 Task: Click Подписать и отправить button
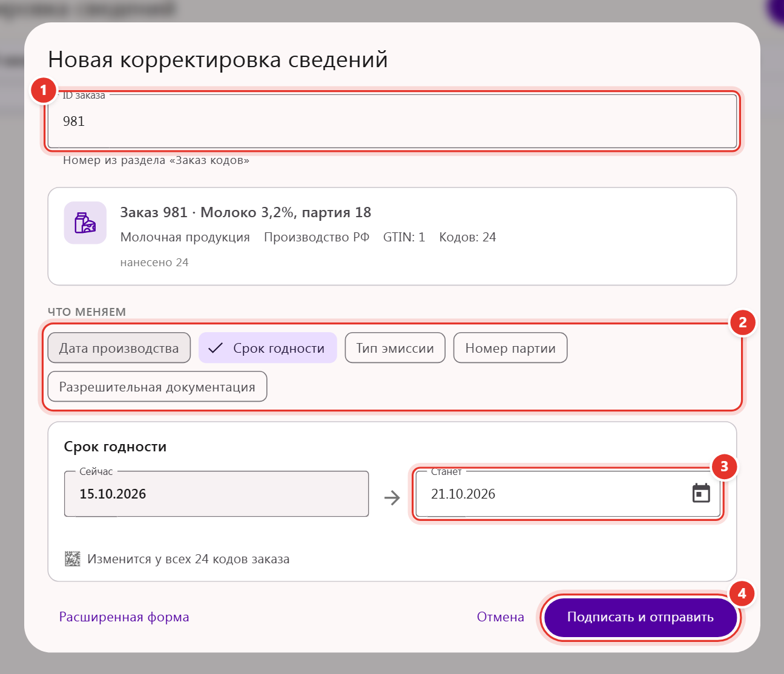pos(641,617)
